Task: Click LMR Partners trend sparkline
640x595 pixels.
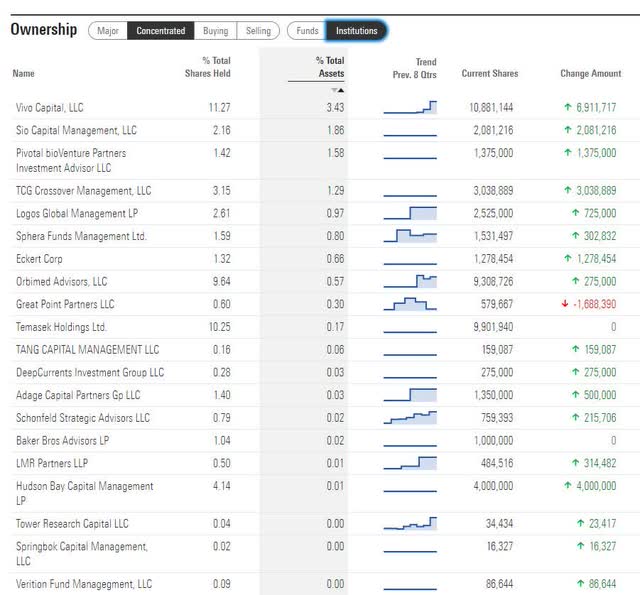Action: click(410, 463)
